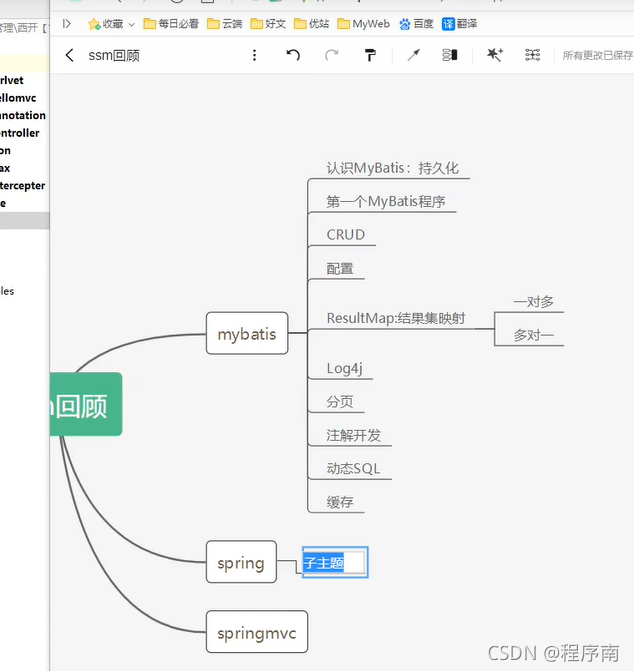Select the format painter tool
The height and width of the screenshot is (671, 634).
pos(370,55)
